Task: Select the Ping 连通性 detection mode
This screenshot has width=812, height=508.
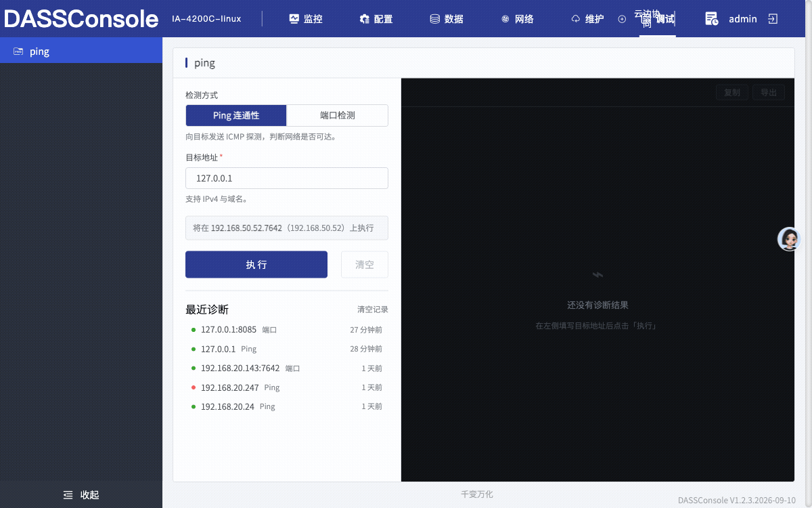Action: pos(236,115)
